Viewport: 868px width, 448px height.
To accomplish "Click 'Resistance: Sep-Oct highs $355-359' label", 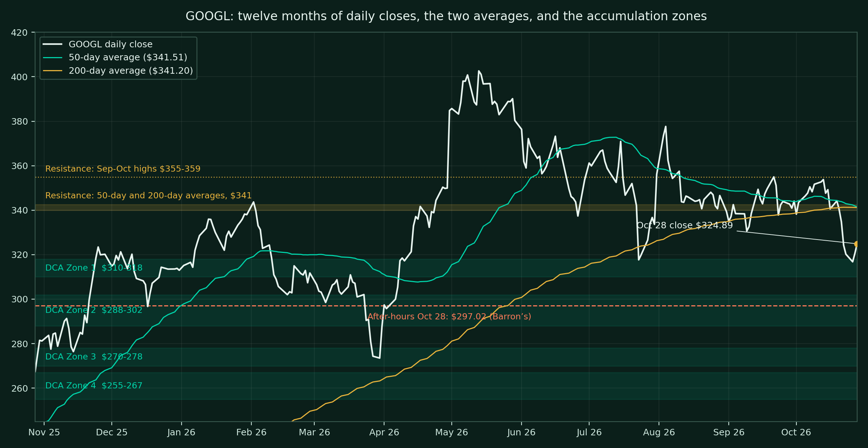I will pos(123,169).
